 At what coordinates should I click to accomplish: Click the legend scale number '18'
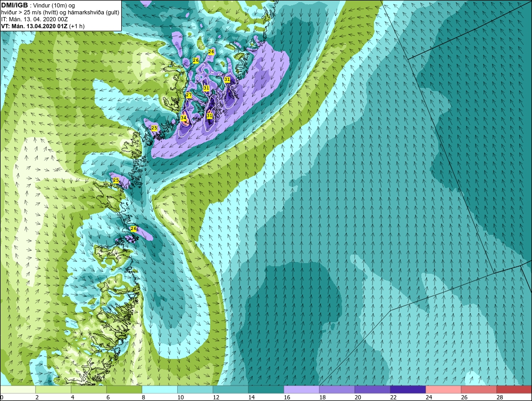322,397
